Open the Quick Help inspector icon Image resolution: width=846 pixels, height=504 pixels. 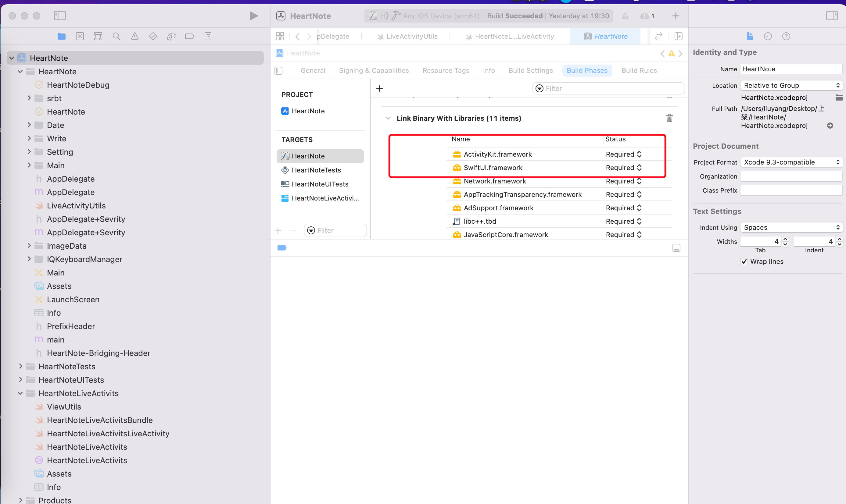click(x=786, y=36)
